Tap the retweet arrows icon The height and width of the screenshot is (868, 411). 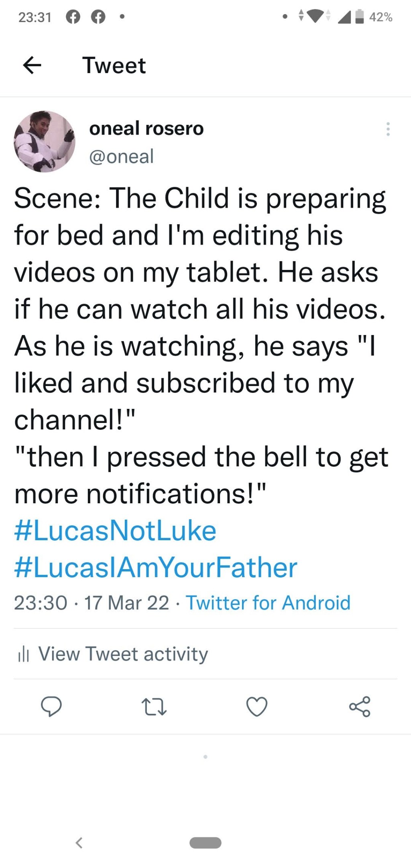pos(154,707)
